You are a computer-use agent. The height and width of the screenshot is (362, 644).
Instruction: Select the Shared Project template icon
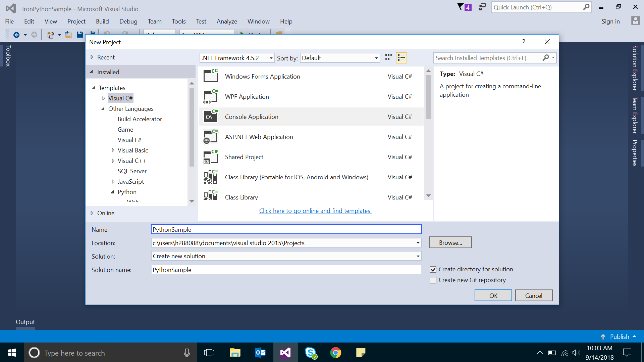click(x=211, y=157)
